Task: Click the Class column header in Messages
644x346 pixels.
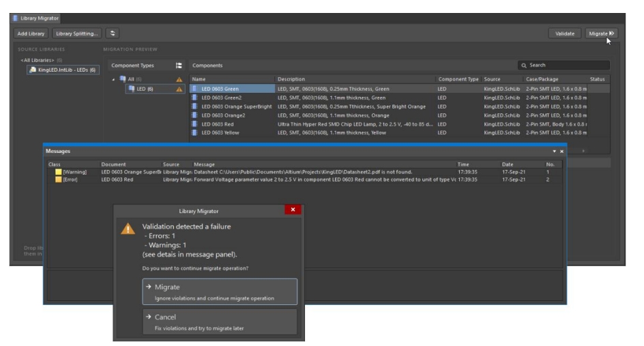Action: [73, 164]
